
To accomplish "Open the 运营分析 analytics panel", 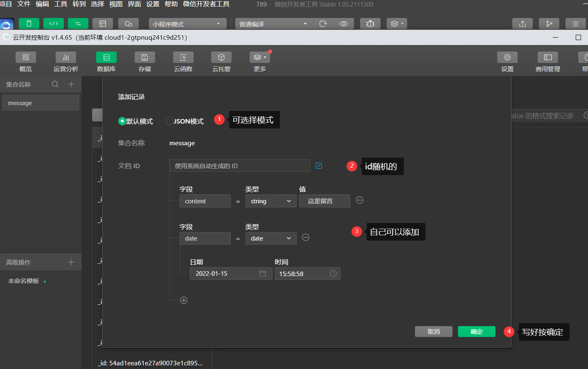I will [x=65, y=61].
